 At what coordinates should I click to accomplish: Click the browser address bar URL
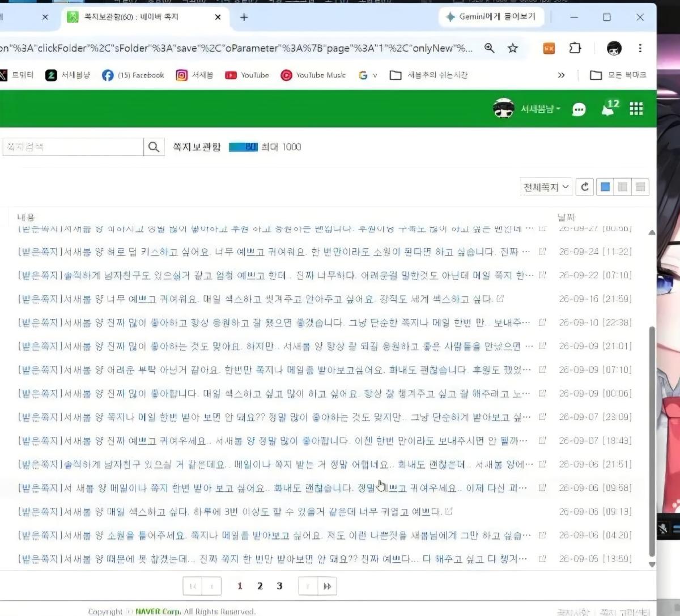coord(236,48)
